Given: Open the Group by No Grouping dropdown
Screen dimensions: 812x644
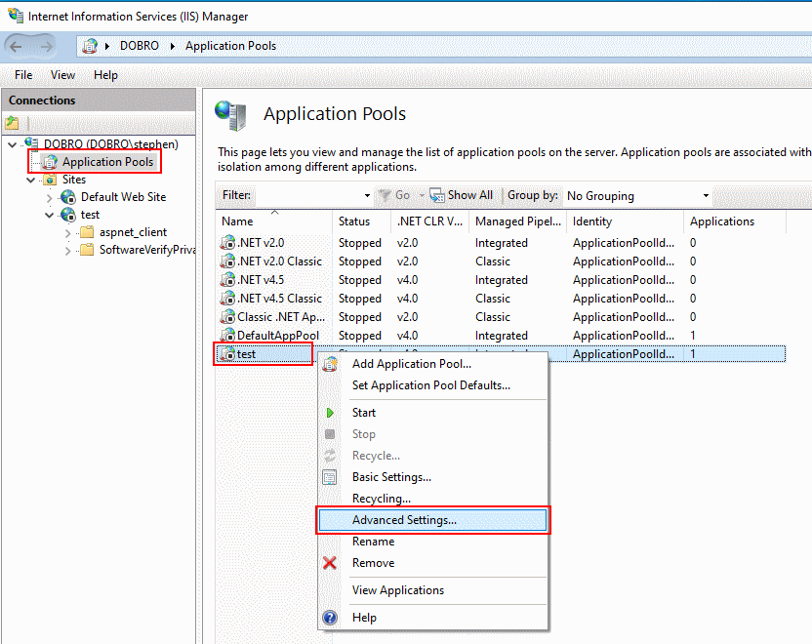Looking at the screenshot, I should pos(706,196).
